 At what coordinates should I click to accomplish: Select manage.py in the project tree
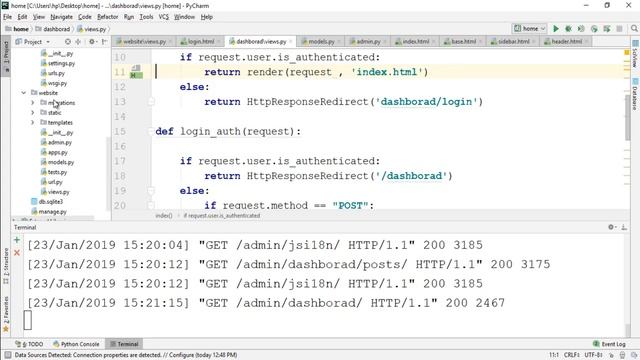coord(49,211)
